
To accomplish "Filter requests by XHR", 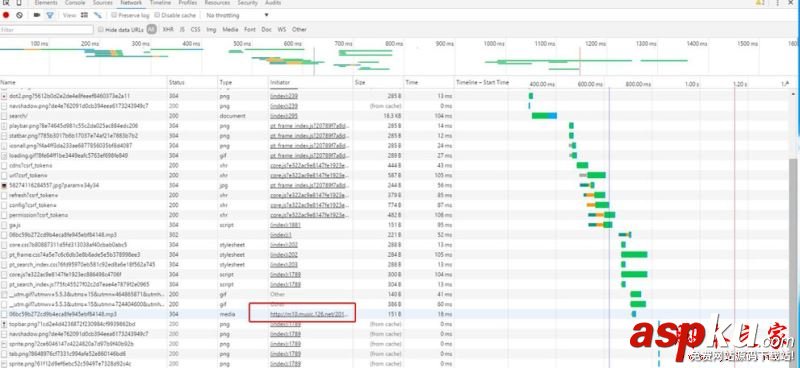I will pos(168,30).
